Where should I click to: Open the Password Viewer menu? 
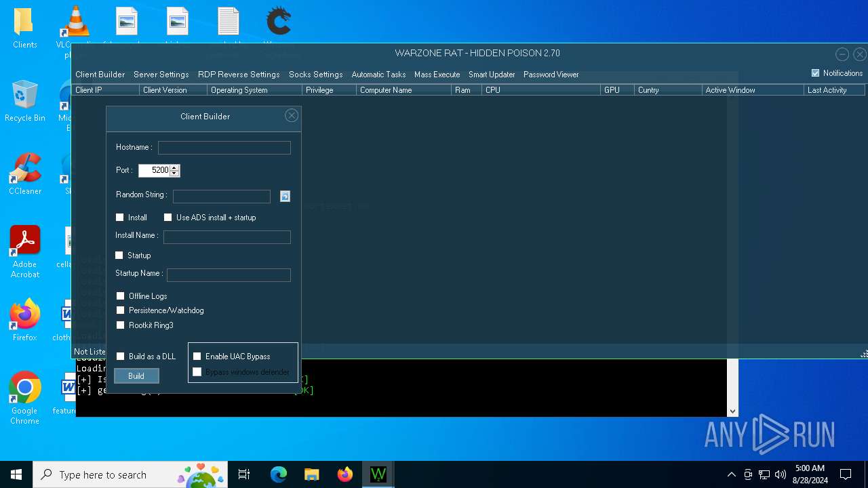click(551, 75)
